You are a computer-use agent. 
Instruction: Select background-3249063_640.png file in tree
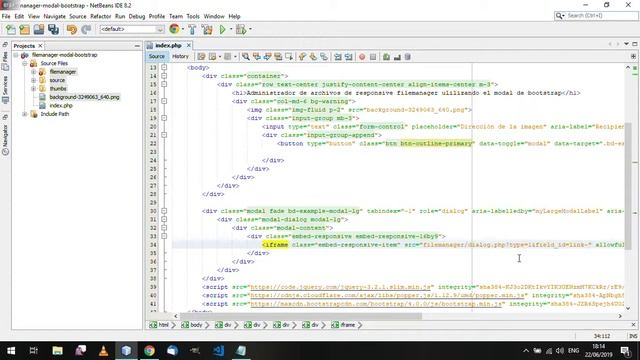(x=84, y=97)
